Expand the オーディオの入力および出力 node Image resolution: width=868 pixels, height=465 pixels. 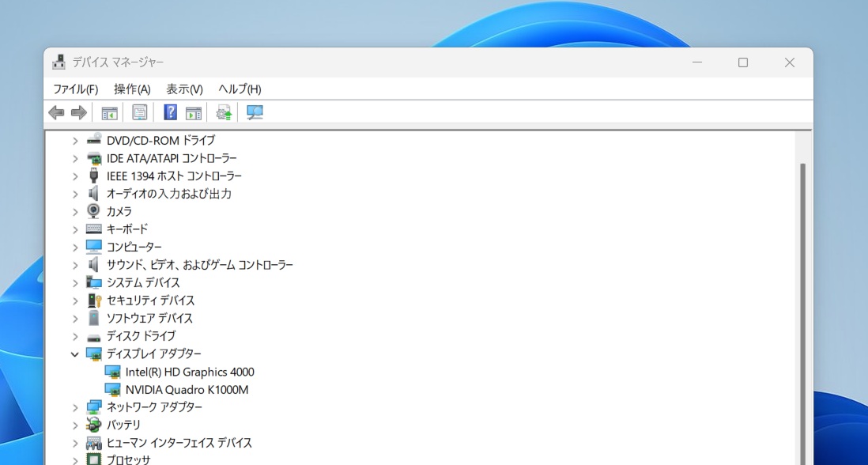[x=75, y=194]
